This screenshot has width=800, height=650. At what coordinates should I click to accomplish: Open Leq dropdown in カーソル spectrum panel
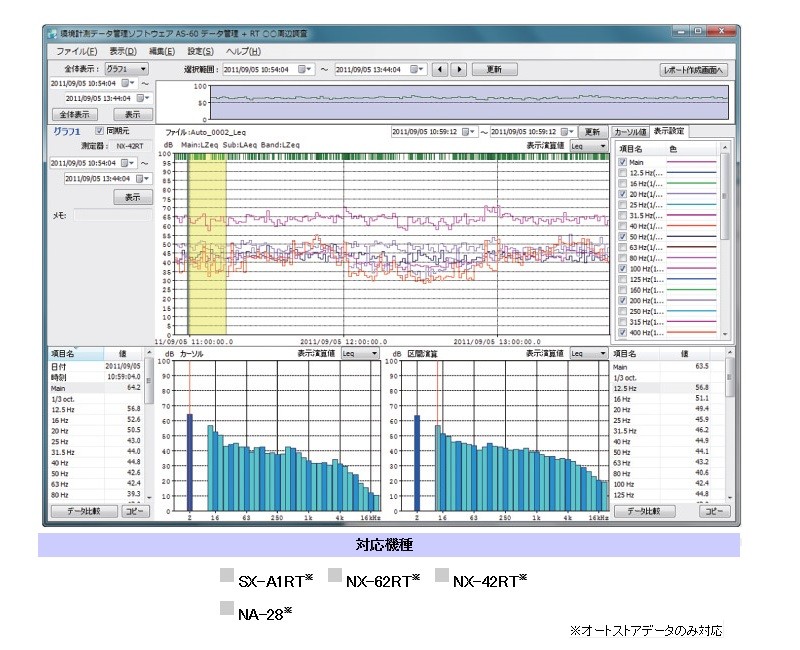[x=360, y=354]
